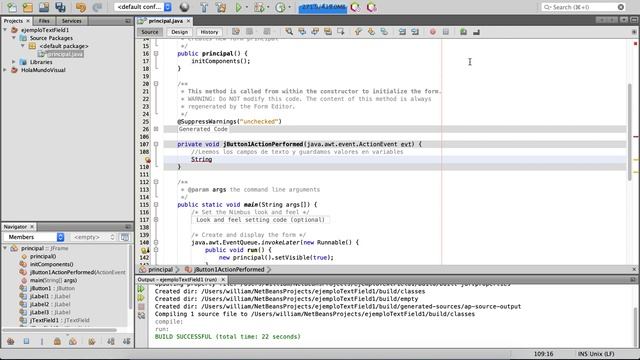This screenshot has width=640, height=360.
Task: Switch to Design view
Action: coord(179,32)
